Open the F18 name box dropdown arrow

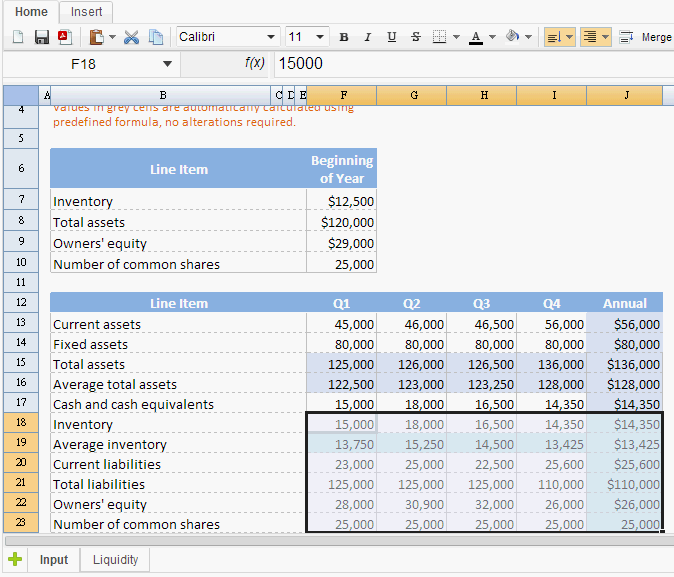click(167, 64)
